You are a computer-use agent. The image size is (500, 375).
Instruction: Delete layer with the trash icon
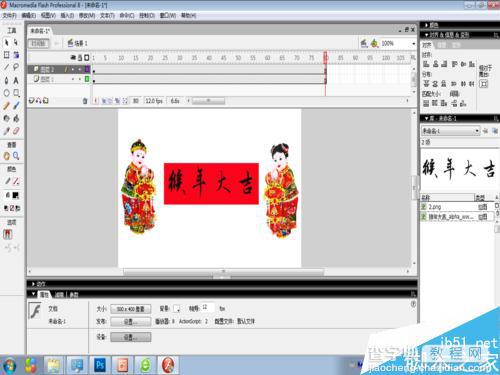click(85, 101)
